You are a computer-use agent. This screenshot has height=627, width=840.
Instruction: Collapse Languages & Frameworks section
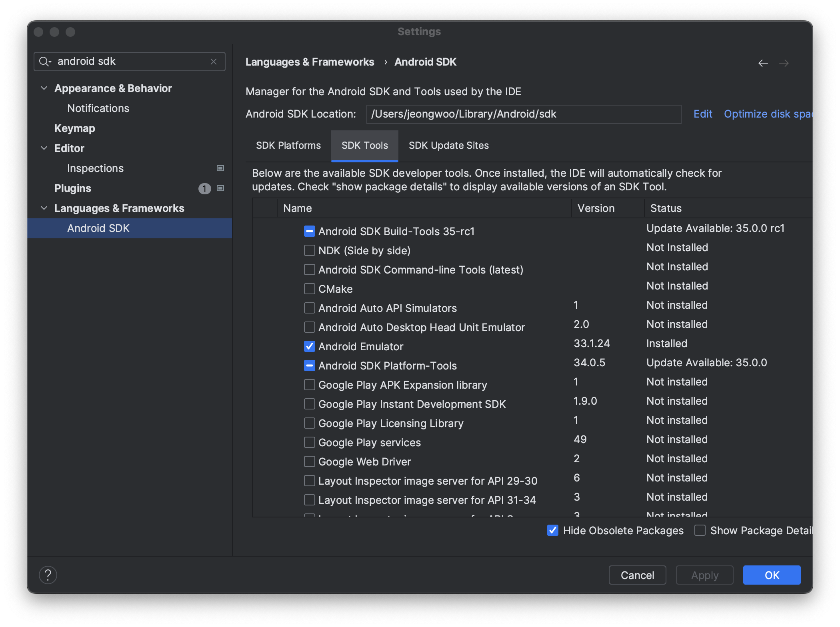(44, 208)
